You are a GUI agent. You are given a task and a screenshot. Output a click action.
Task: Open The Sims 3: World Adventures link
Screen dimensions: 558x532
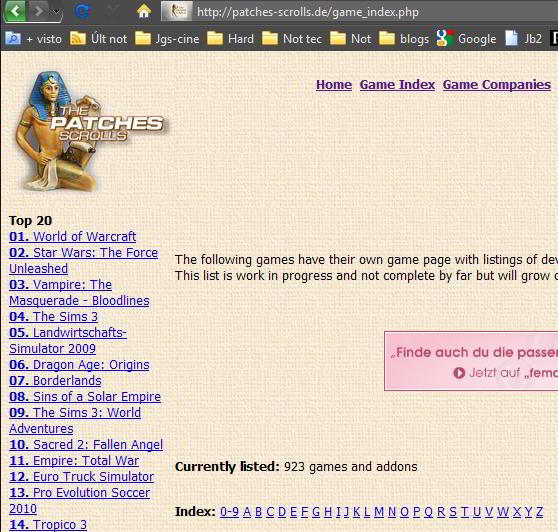(75, 420)
